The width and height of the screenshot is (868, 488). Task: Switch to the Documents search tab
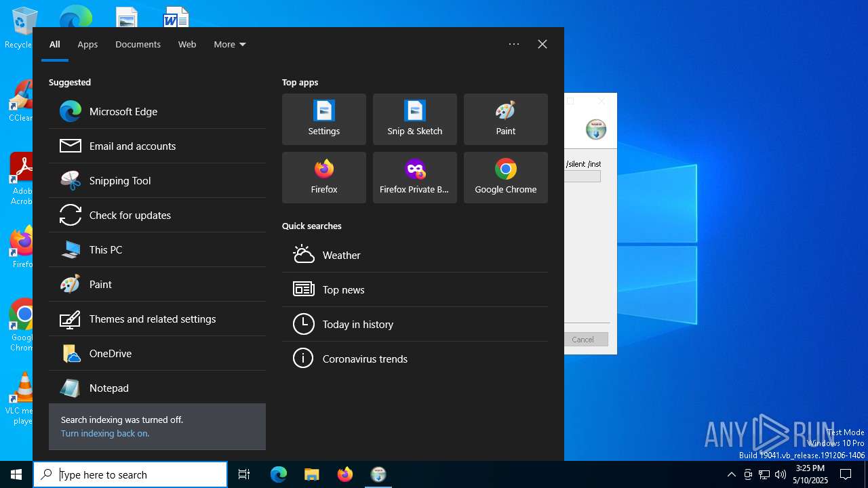[138, 44]
